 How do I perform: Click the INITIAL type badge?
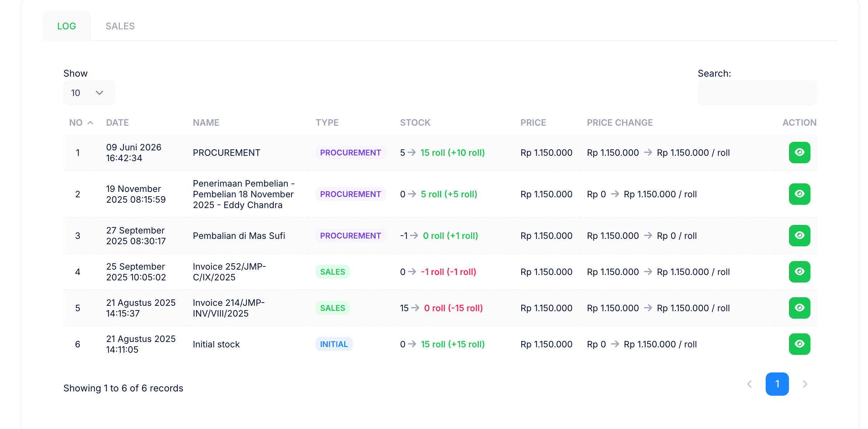tap(334, 344)
